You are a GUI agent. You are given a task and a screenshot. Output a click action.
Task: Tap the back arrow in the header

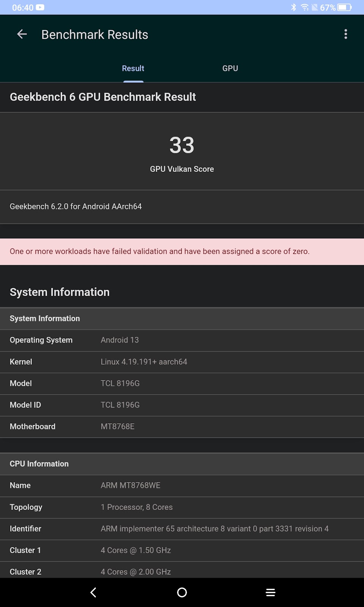[22, 34]
